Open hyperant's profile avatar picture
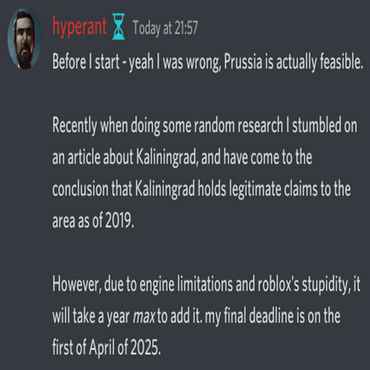This screenshot has width=370, height=370. [x=25, y=37]
